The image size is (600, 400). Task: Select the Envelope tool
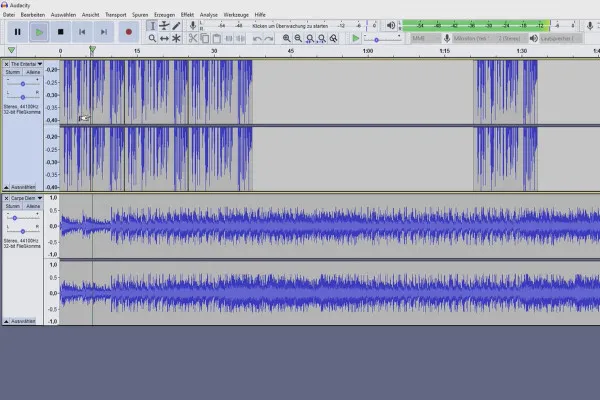164,26
